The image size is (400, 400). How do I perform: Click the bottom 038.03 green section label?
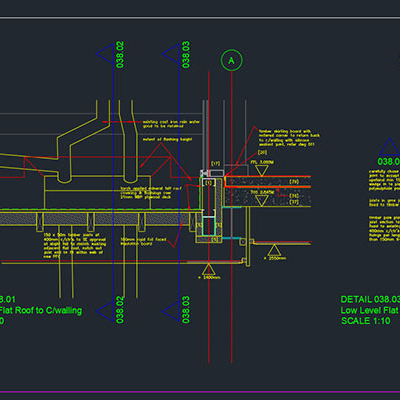pyautogui.click(x=186, y=310)
